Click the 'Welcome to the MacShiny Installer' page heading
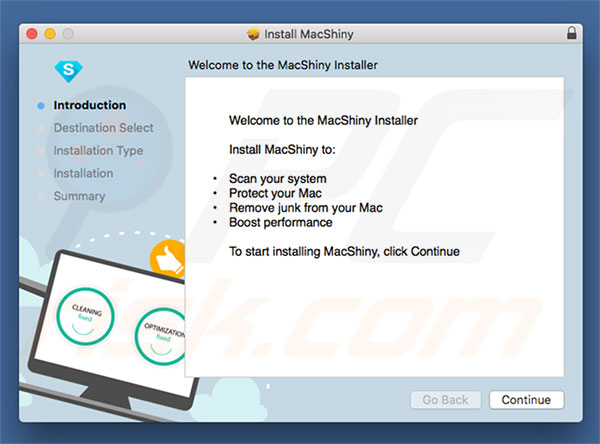 [x=283, y=65]
